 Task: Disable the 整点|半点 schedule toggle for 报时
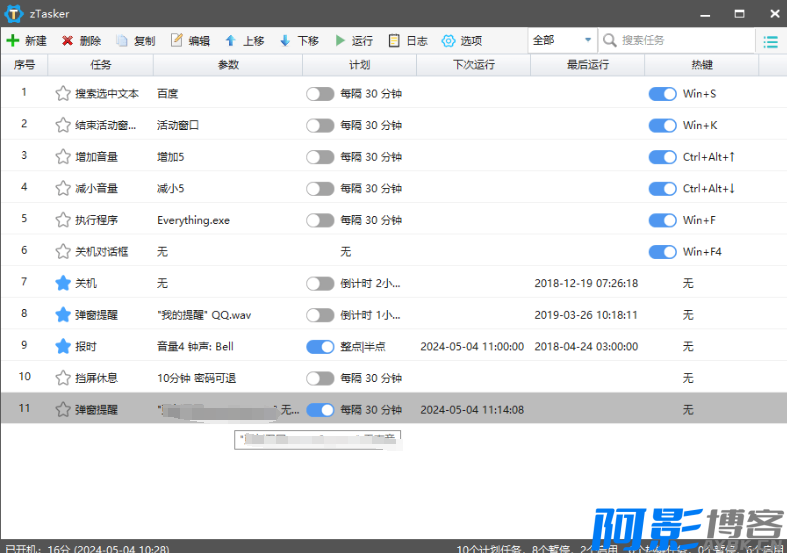(x=320, y=346)
